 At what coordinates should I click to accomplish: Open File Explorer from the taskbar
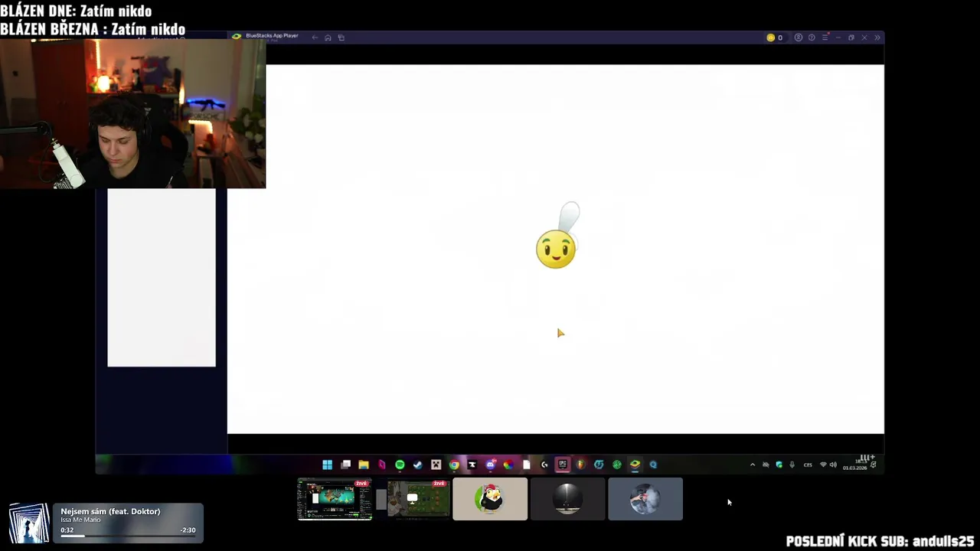tap(364, 465)
